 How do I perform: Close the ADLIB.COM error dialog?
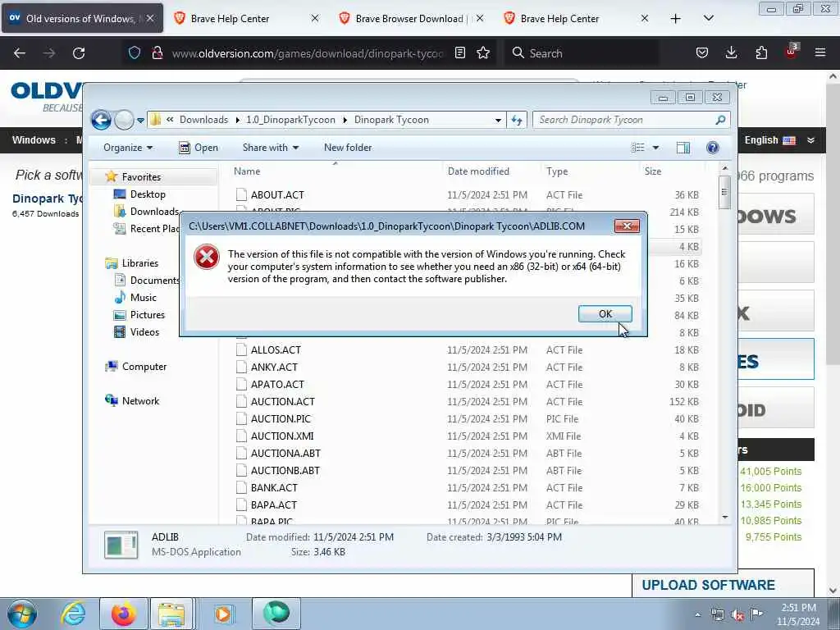[x=627, y=226]
